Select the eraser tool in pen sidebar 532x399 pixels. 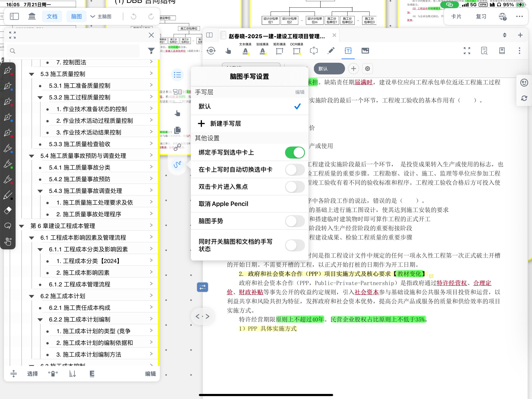[x=8, y=210]
